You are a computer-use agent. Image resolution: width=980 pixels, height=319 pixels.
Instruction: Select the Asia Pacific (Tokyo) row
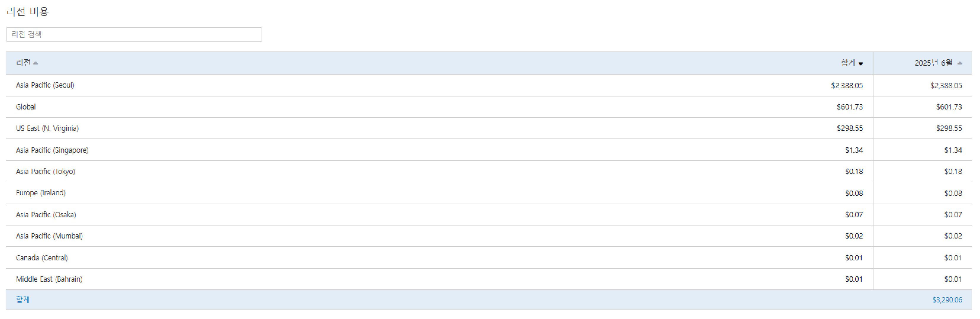(x=45, y=172)
